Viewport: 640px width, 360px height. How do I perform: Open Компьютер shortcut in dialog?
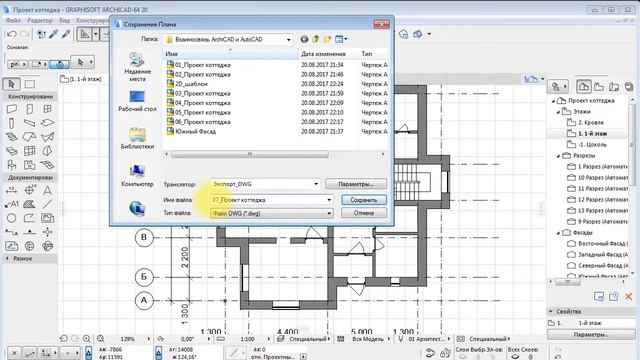[137, 176]
